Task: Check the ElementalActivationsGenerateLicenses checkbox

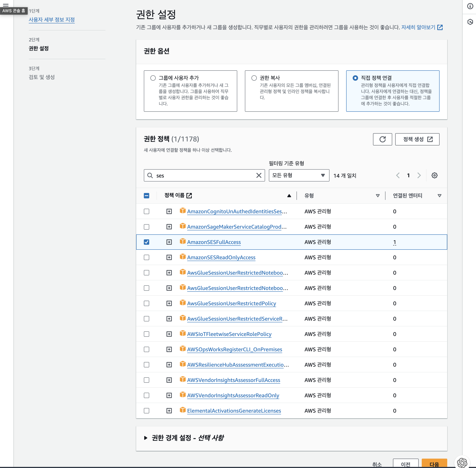Action: (x=146, y=411)
